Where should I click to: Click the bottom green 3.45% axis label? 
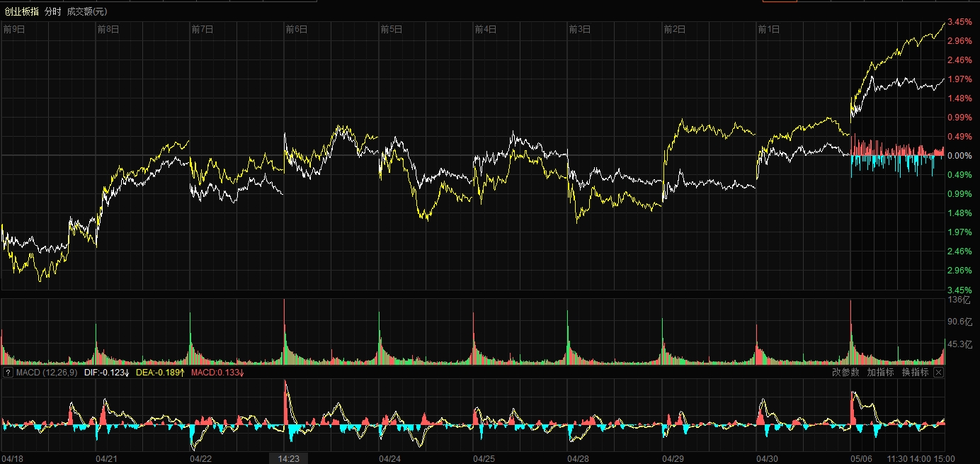pyautogui.click(x=959, y=290)
